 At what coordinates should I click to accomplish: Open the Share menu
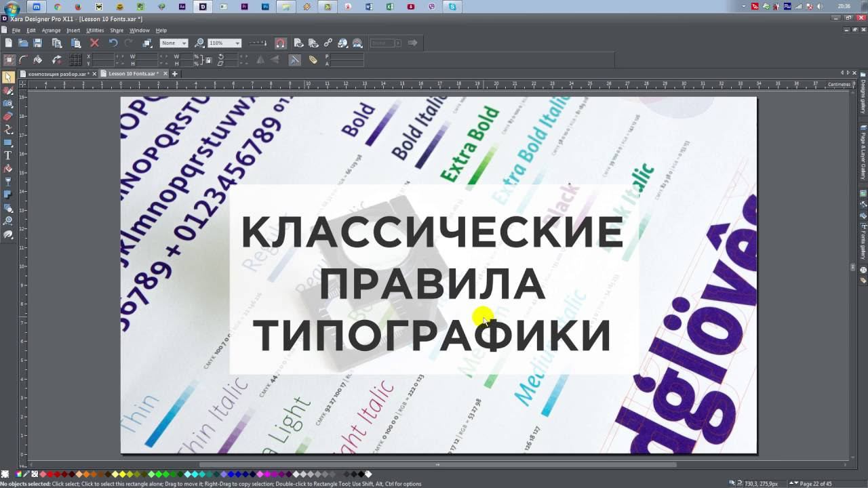point(117,30)
